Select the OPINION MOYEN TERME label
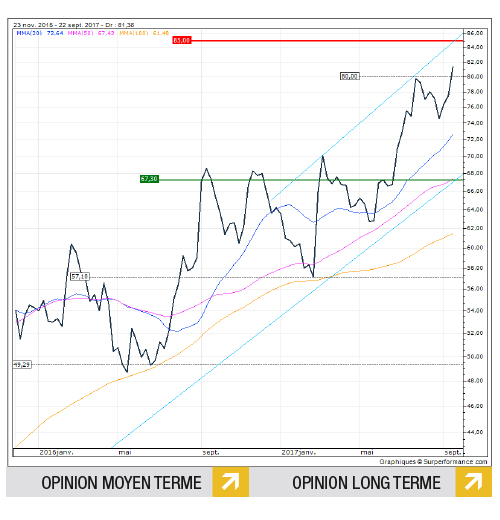Viewport: 500px width, 520px height. pos(121,483)
